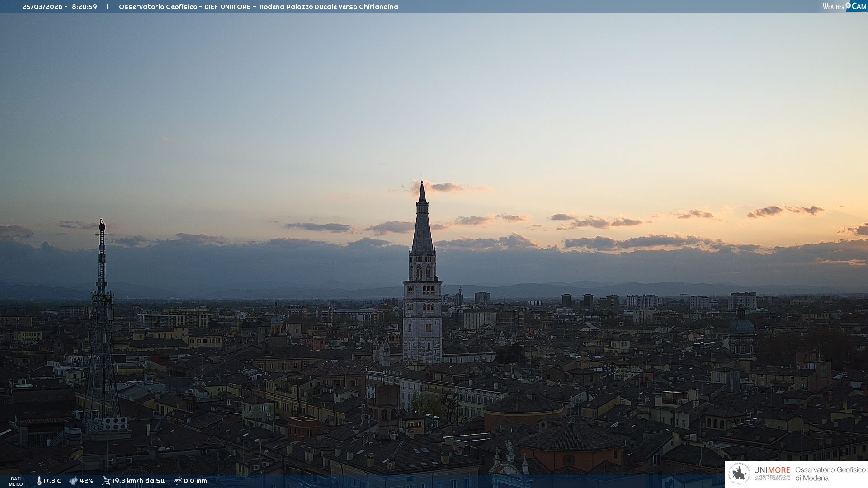Click the 17.3 C temperature reading
This screenshot has width=868, height=488.
(52, 481)
